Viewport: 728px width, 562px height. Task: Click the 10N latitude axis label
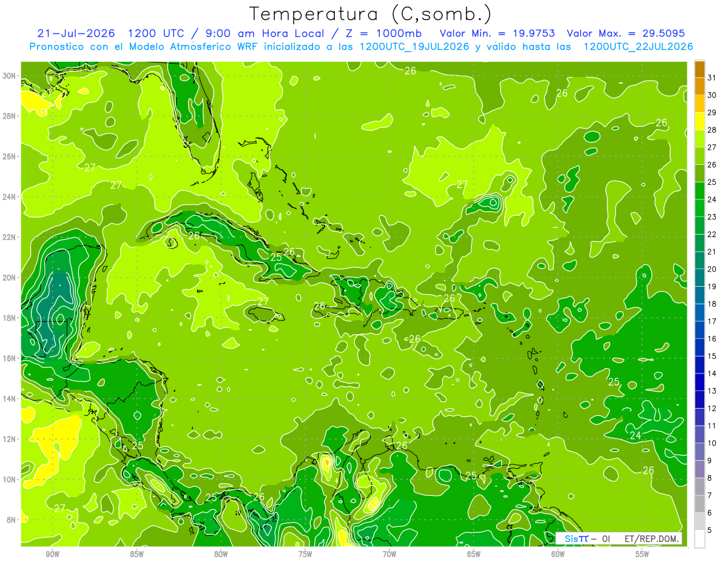click(10, 480)
